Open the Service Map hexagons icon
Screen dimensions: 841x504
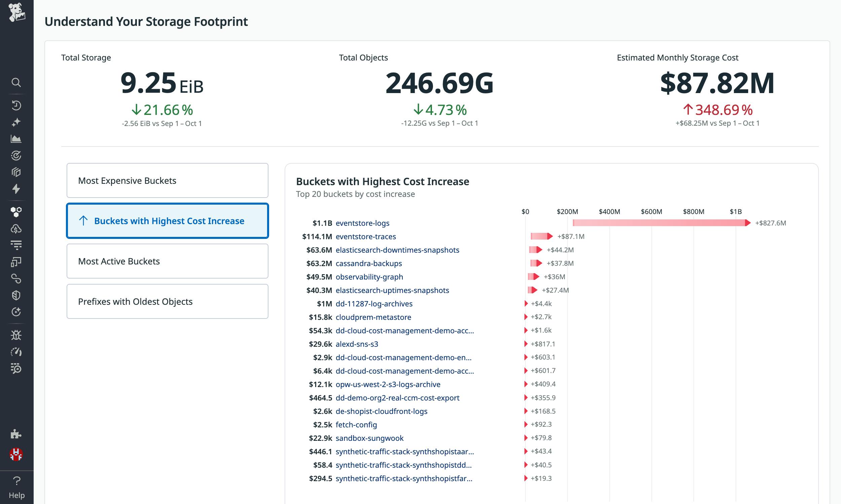click(x=16, y=211)
